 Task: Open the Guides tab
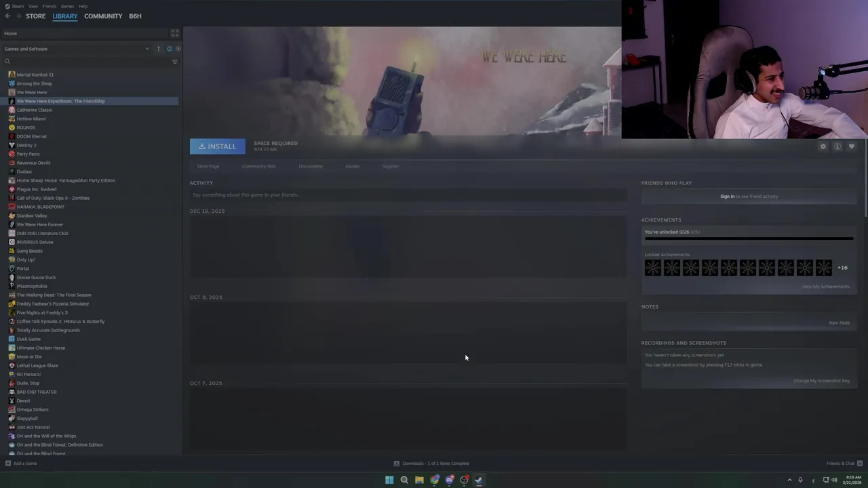click(x=353, y=166)
